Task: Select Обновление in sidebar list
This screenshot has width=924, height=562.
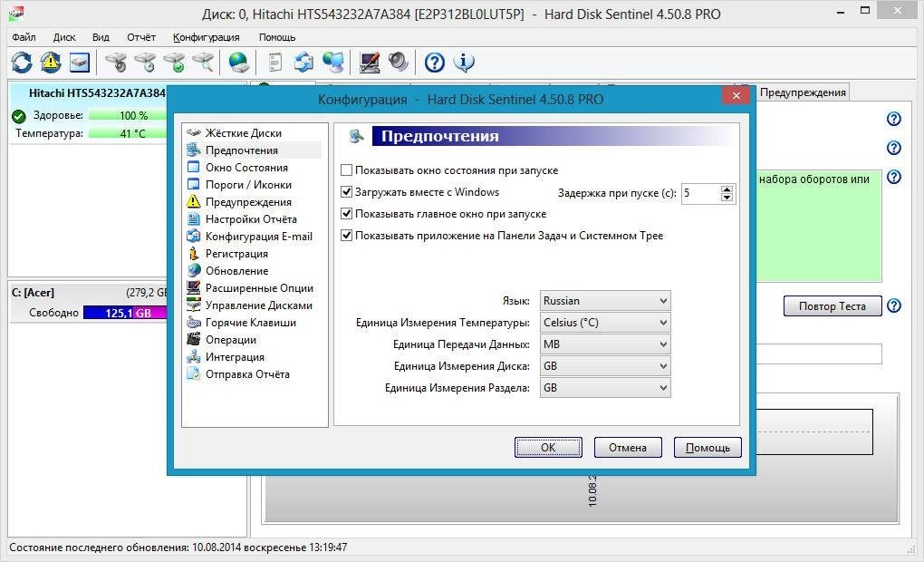Action: pyautogui.click(x=236, y=271)
